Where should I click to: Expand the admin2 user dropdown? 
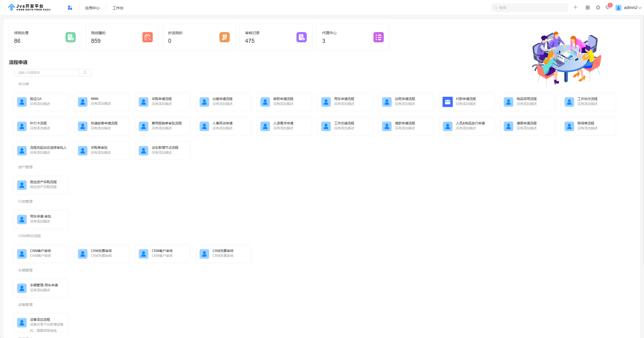click(x=631, y=8)
